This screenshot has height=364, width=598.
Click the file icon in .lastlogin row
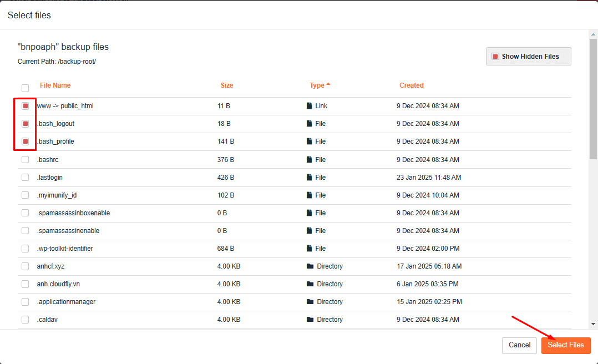click(x=310, y=178)
